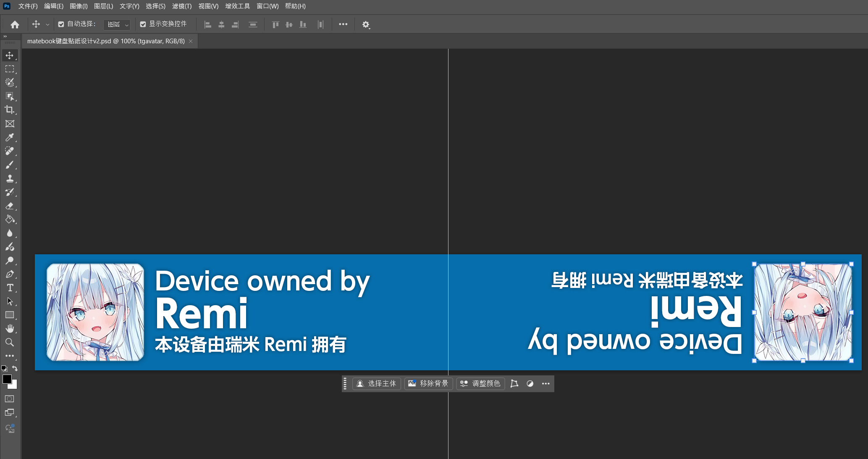Open the 图层(L) menu
This screenshot has height=459, width=868.
coord(103,6)
